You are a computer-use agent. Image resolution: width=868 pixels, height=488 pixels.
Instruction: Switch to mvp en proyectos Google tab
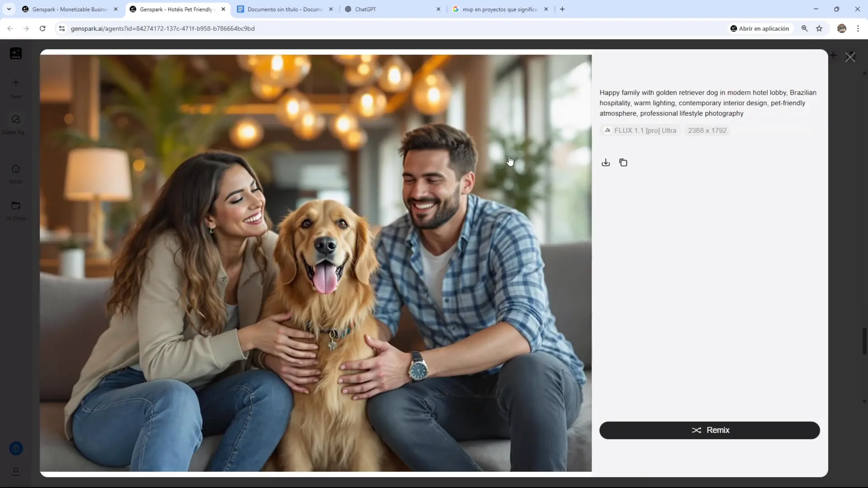click(x=499, y=9)
